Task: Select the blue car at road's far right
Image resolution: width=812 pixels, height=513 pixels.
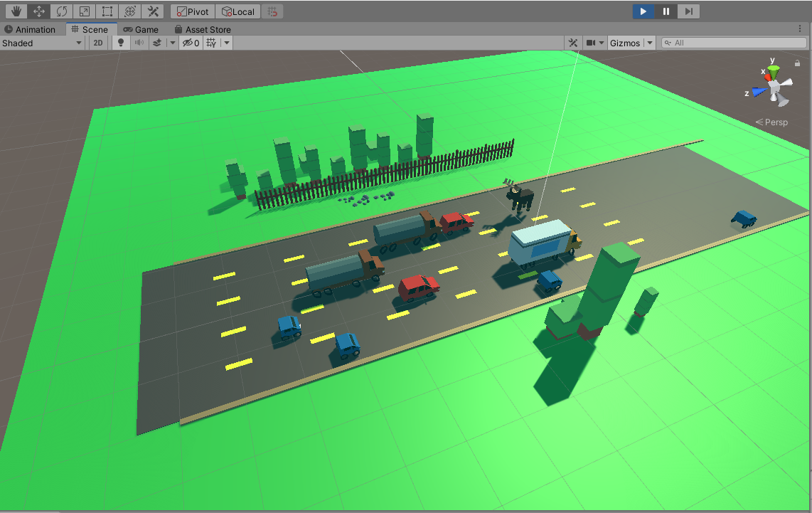Action: pos(744,218)
